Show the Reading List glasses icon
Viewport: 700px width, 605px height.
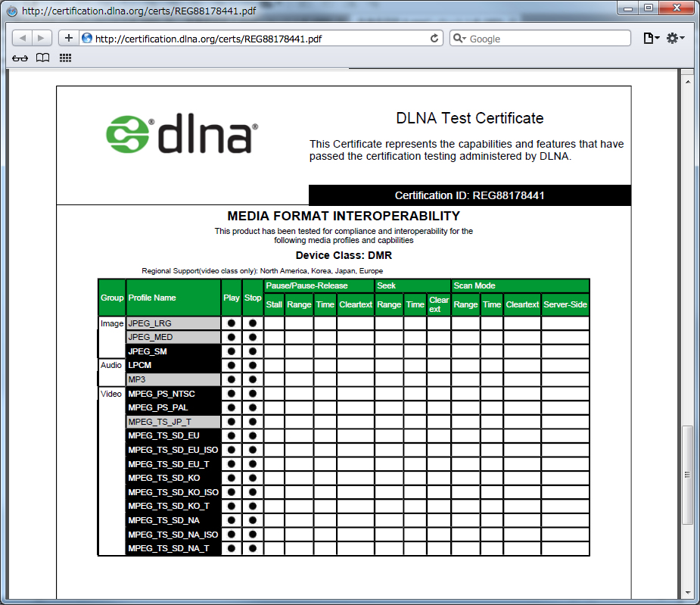click(20, 58)
